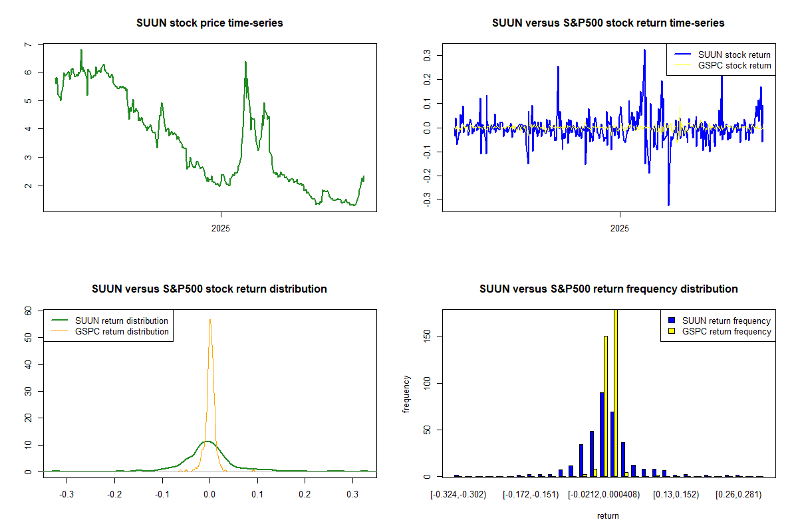Click the blue SUUN return frequency legend square
Image resolution: width=798 pixels, height=532 pixels.
[x=672, y=321]
